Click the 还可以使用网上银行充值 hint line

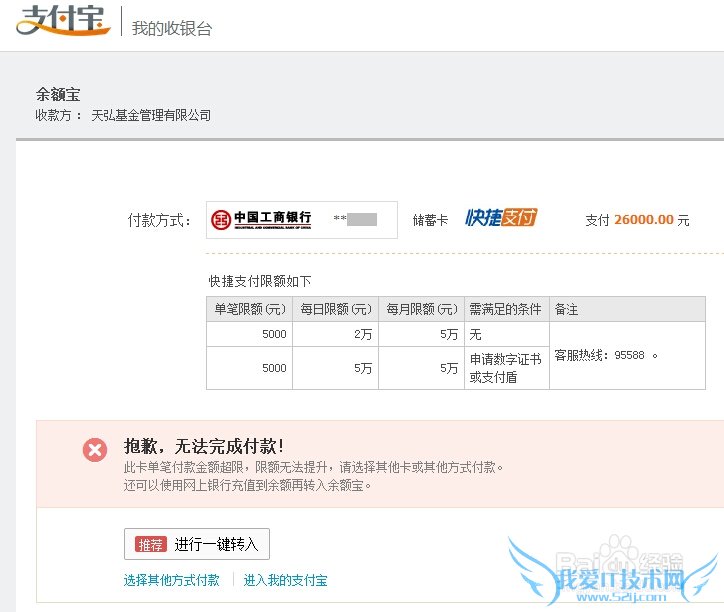[247, 485]
